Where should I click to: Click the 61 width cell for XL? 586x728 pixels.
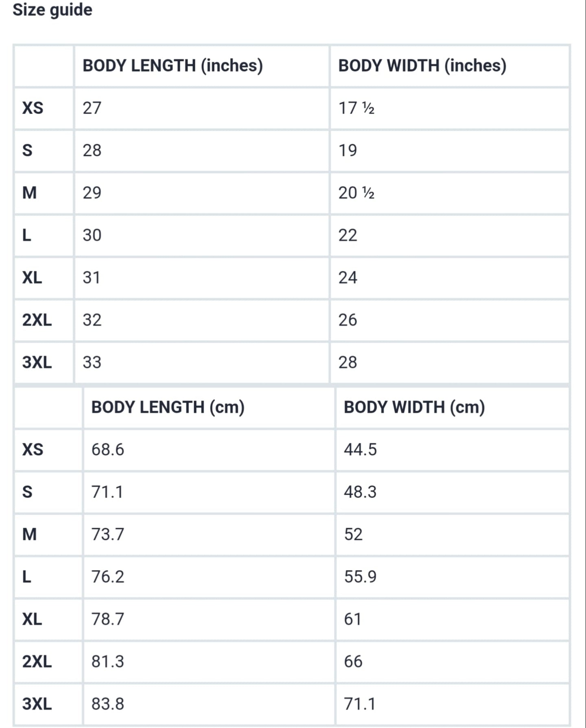(453, 619)
